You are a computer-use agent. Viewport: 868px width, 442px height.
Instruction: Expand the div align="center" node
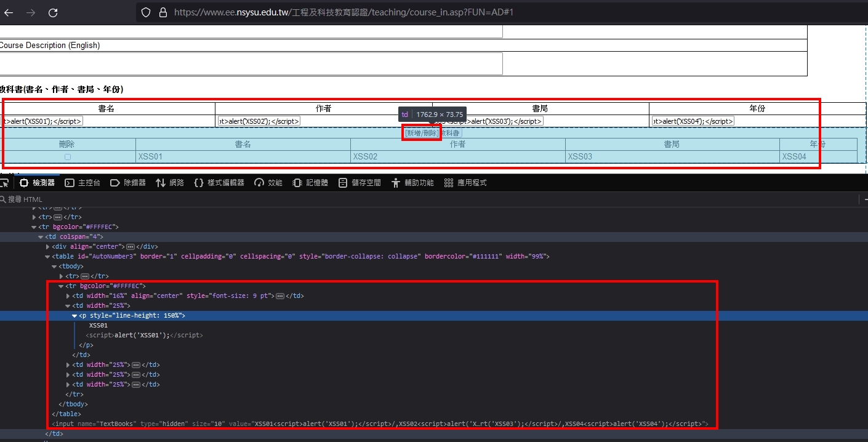(48, 246)
